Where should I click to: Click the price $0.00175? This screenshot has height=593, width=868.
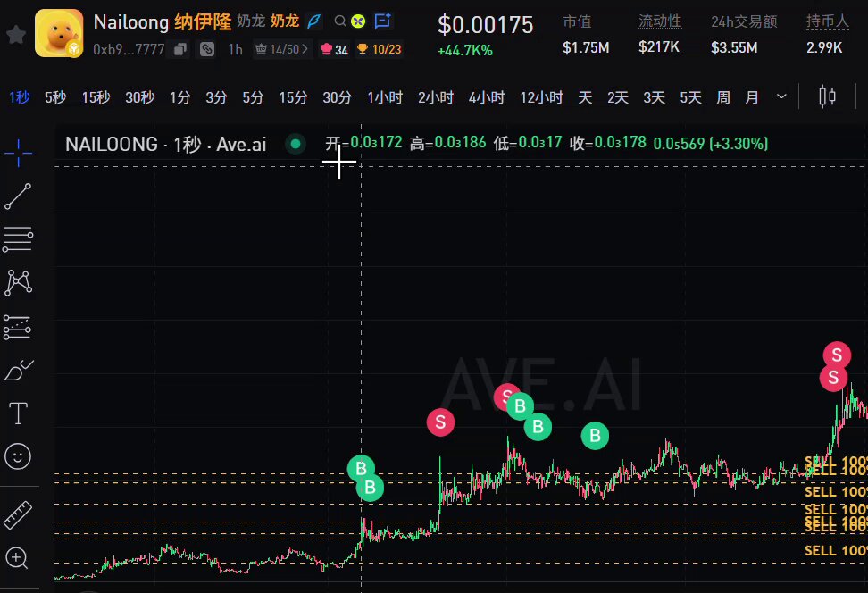click(486, 25)
